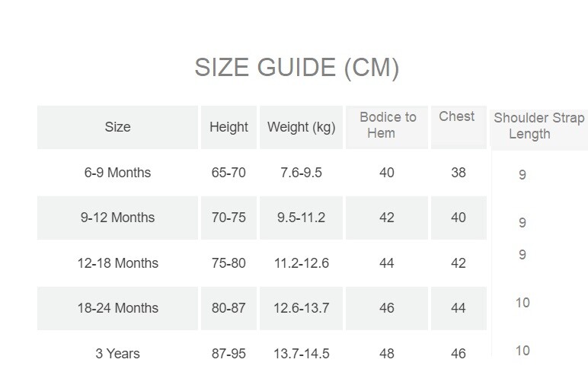Select the 9.5-11.2 weight value
The width and height of the screenshot is (588, 388).
(x=301, y=218)
